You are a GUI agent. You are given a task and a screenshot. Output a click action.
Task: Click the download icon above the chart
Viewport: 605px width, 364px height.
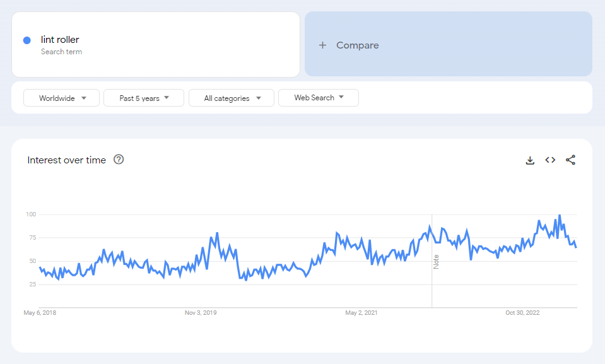530,160
